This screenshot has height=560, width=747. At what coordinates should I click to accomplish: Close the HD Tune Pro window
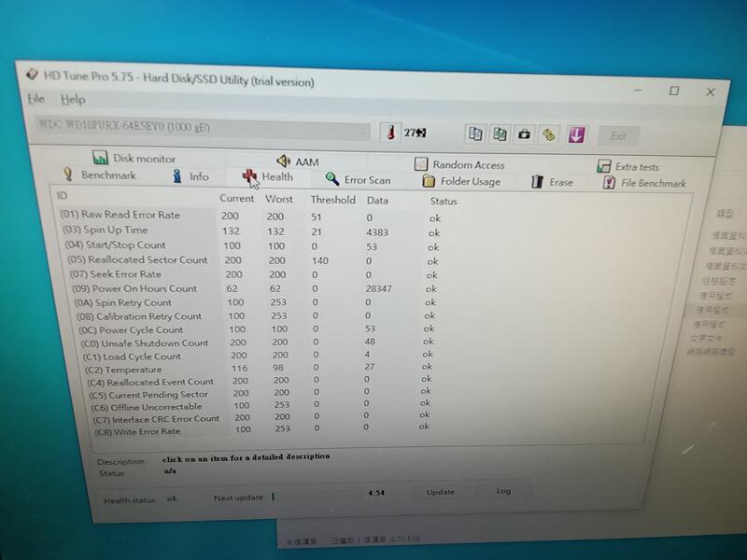[710, 91]
